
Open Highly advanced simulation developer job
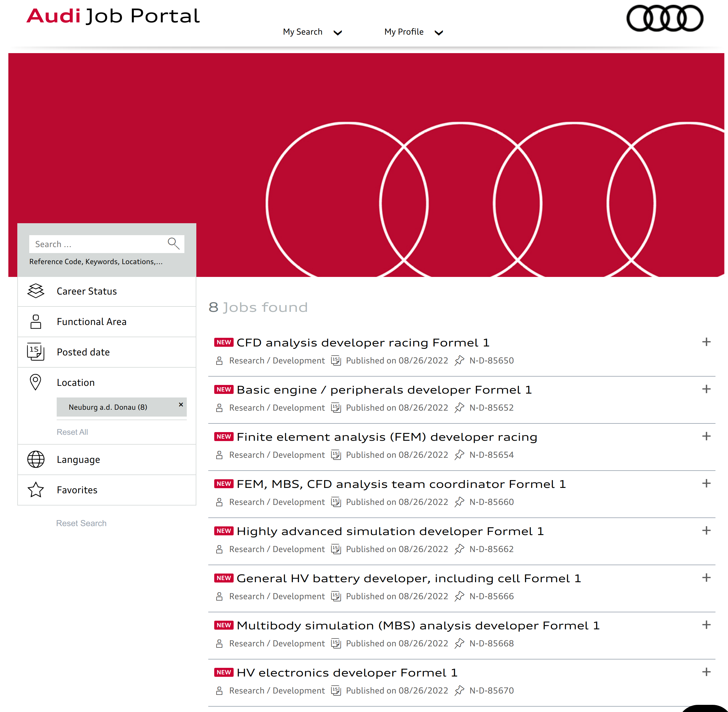[x=390, y=531]
